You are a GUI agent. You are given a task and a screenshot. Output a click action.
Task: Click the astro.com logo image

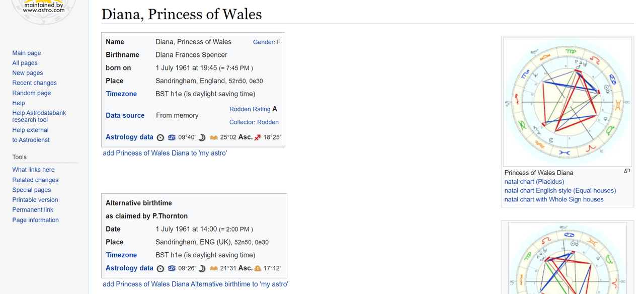click(44, 11)
